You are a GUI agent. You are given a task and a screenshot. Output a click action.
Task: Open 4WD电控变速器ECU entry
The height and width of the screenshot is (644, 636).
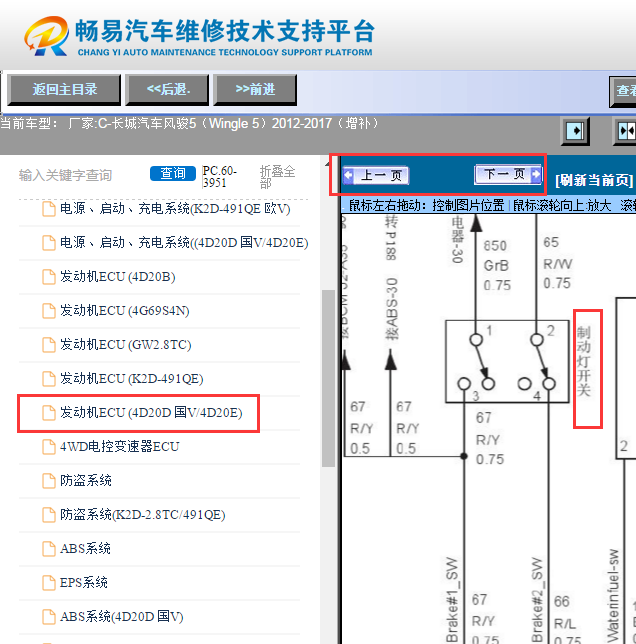click(119, 446)
